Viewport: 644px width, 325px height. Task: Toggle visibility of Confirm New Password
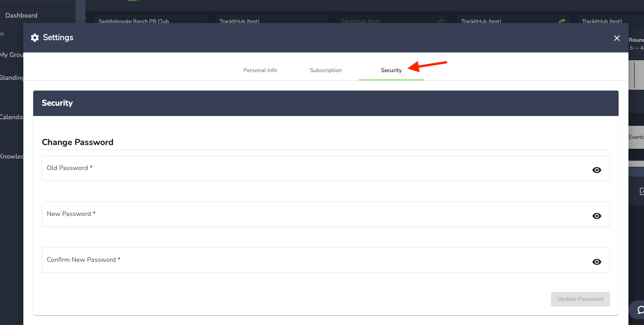(x=597, y=262)
